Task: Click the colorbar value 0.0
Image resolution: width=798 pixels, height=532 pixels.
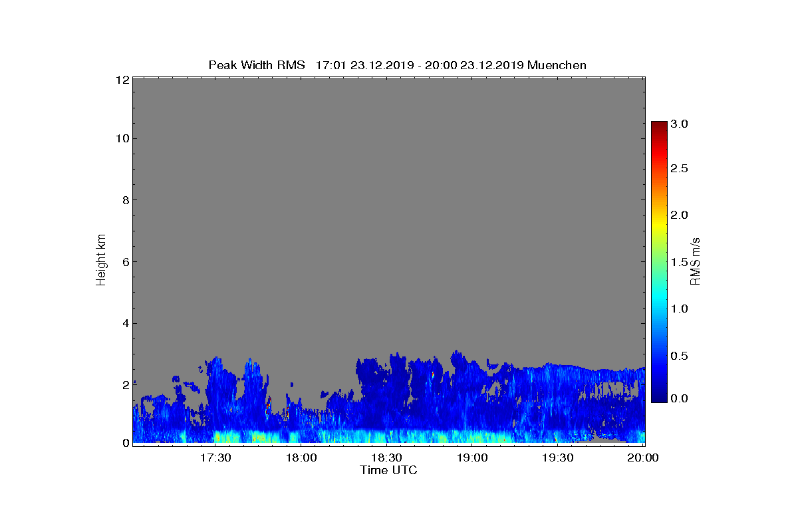Action: tap(679, 398)
